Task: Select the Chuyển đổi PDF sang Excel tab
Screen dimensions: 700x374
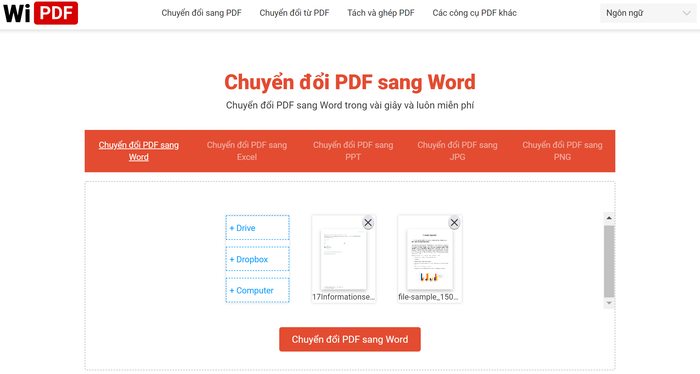Action: point(247,151)
